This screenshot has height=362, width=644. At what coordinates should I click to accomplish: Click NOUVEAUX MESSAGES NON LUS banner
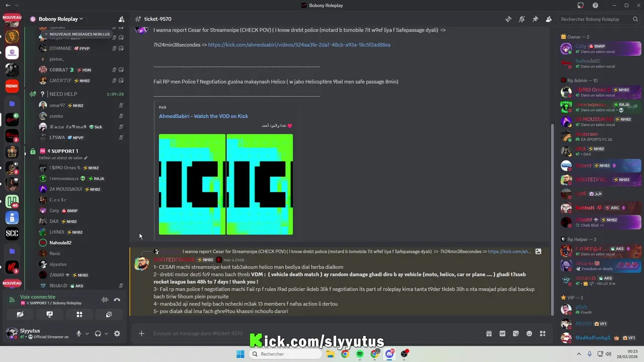tap(77, 34)
